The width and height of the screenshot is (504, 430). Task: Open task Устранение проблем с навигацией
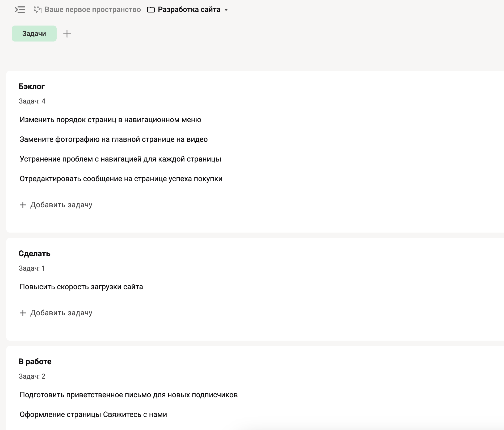pyautogui.click(x=120, y=159)
